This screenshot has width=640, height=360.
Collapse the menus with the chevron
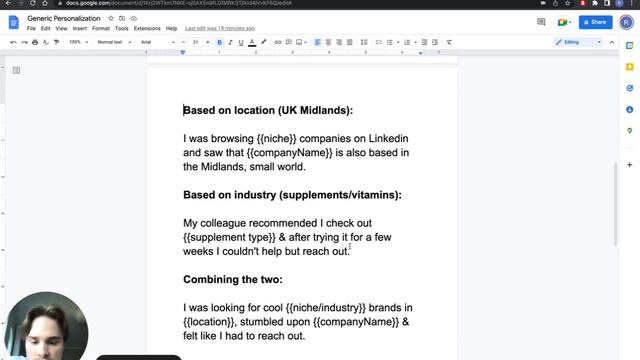[x=612, y=42]
